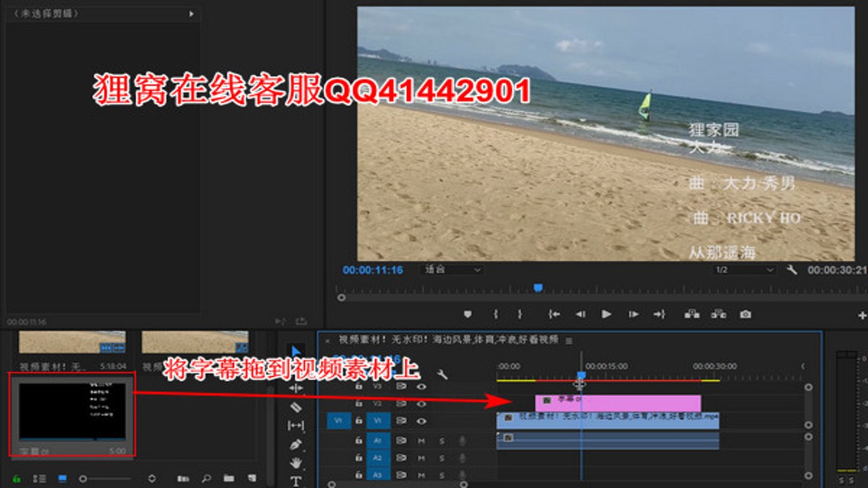The width and height of the screenshot is (868, 488).
Task: Select the blue video clip on V1
Action: click(608, 421)
